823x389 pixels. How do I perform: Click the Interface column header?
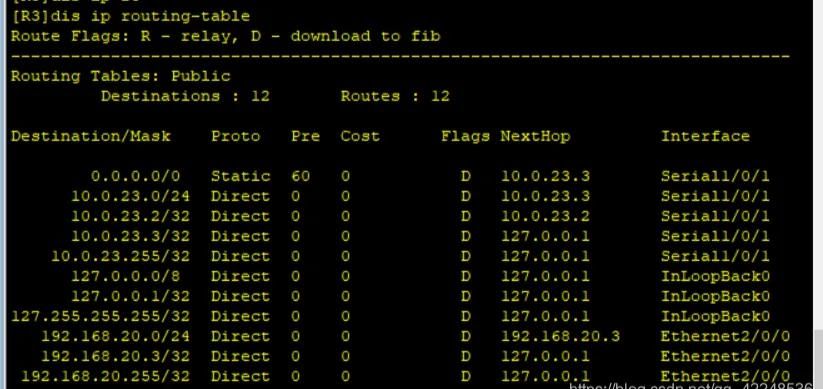coord(705,136)
